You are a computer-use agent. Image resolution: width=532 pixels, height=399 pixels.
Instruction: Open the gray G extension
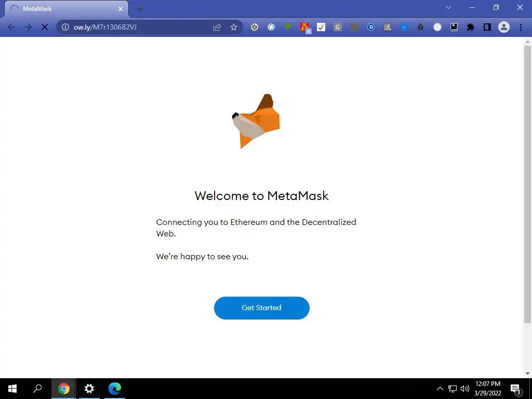[x=338, y=27]
